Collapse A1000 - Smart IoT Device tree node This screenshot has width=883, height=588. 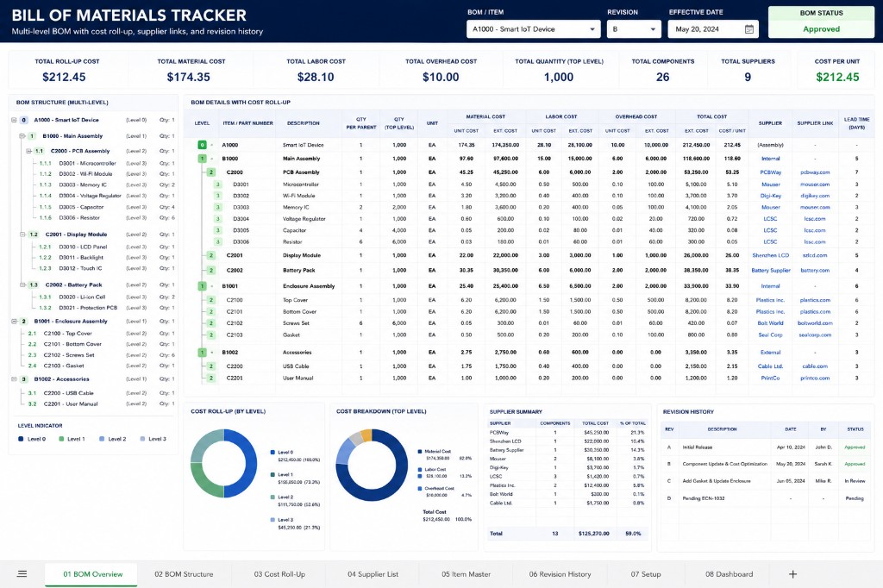tap(14, 120)
